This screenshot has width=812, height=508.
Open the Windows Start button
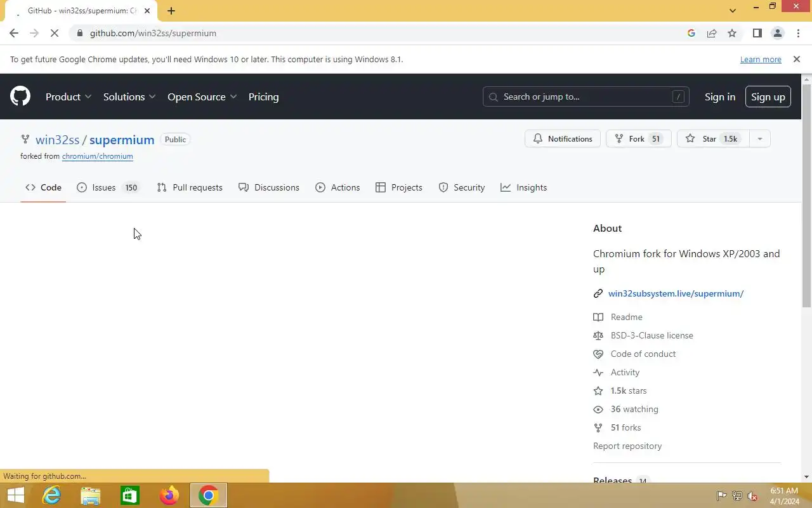point(15,495)
